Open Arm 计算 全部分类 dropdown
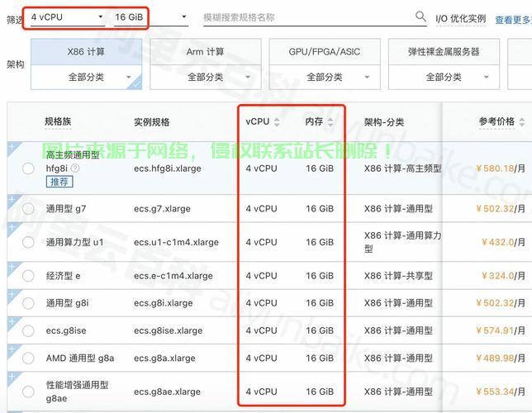 click(x=205, y=77)
